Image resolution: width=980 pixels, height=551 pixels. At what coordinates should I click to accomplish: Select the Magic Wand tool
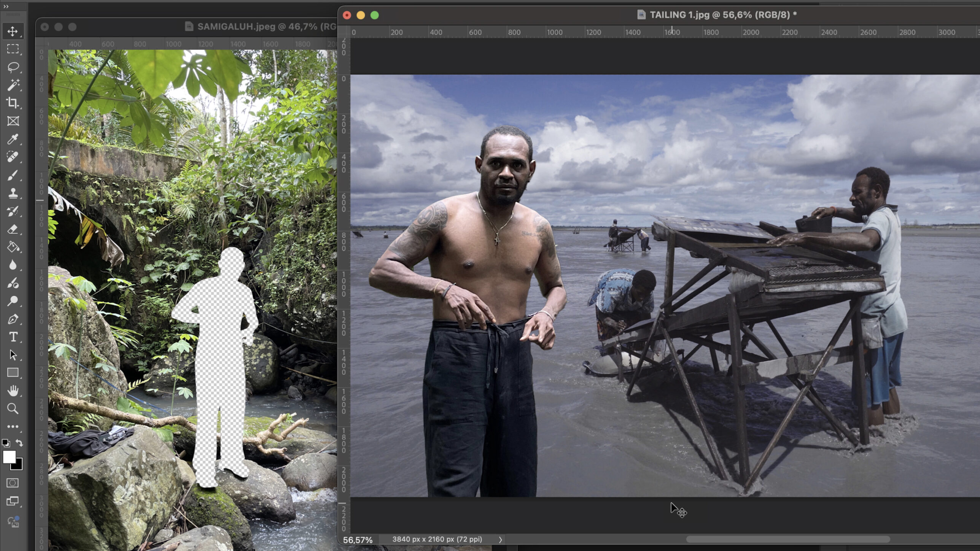click(13, 85)
